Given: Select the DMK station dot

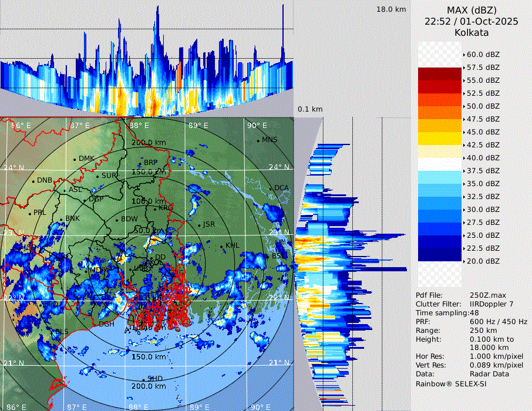Looking at the screenshot, I should pyautogui.click(x=75, y=159).
